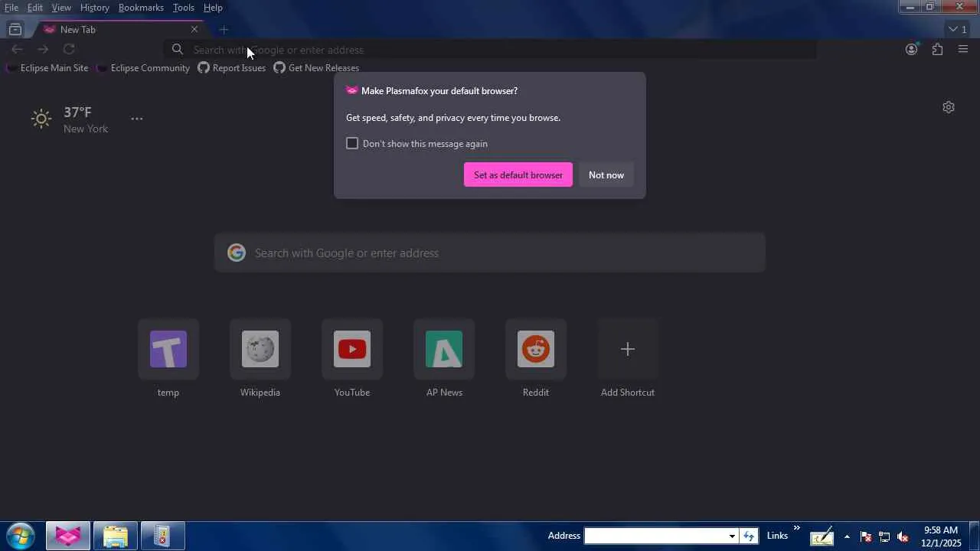Click the Plasmafox taskbar icon
The width and height of the screenshot is (980, 551).
click(x=68, y=536)
